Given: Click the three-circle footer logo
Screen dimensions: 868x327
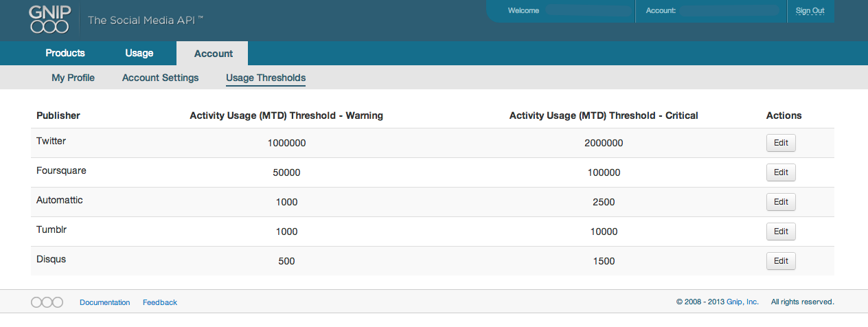Looking at the screenshot, I should [x=47, y=302].
